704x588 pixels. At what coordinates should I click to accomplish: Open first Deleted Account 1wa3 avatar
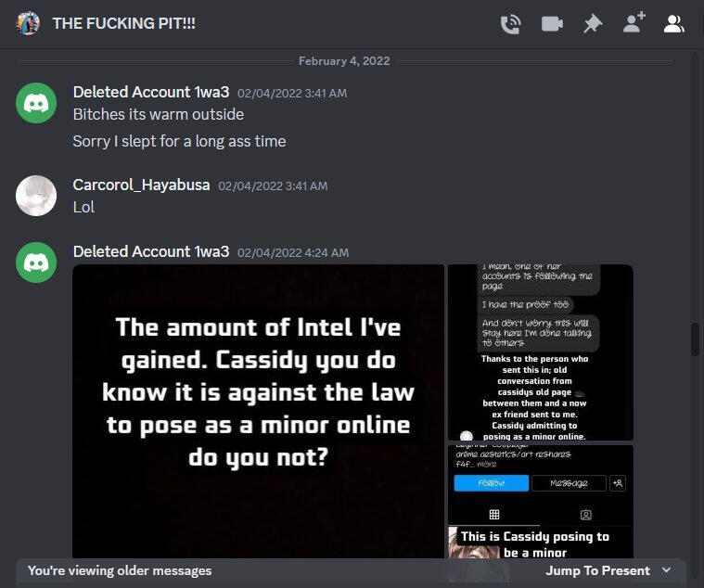(36, 103)
